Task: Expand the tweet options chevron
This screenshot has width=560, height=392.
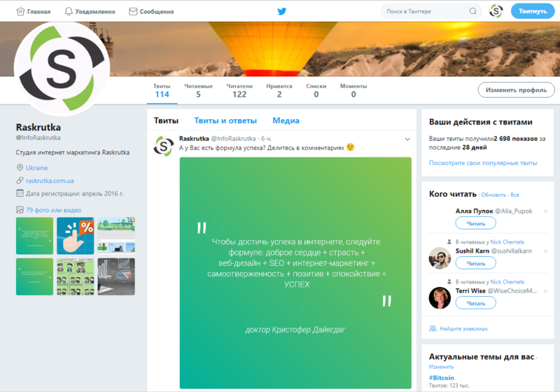Action: 407,139
